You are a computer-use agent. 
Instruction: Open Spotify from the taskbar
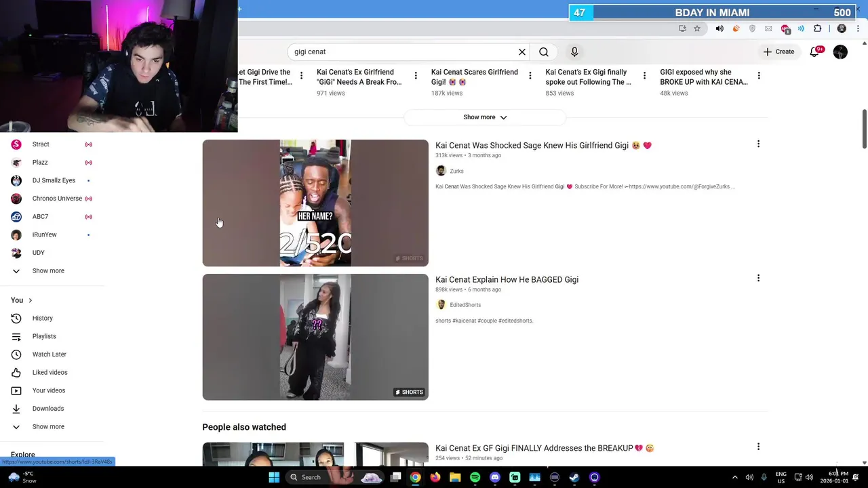475,477
